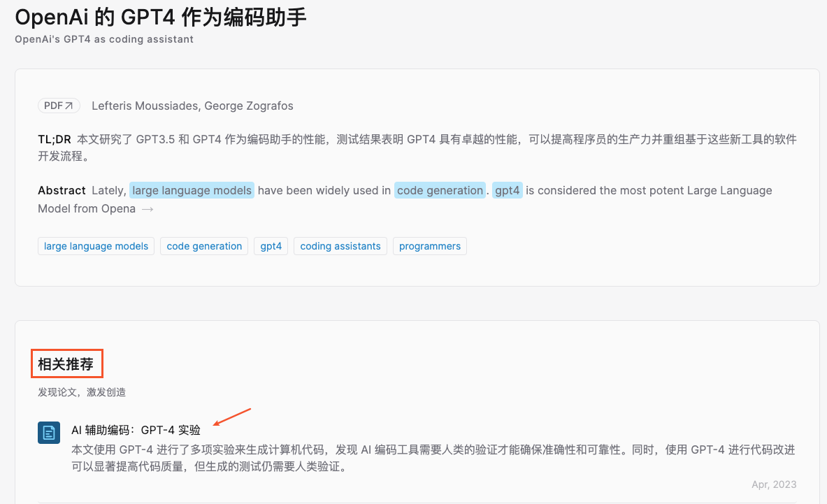Click the highlighted 'large language models' in abstract

tap(192, 190)
